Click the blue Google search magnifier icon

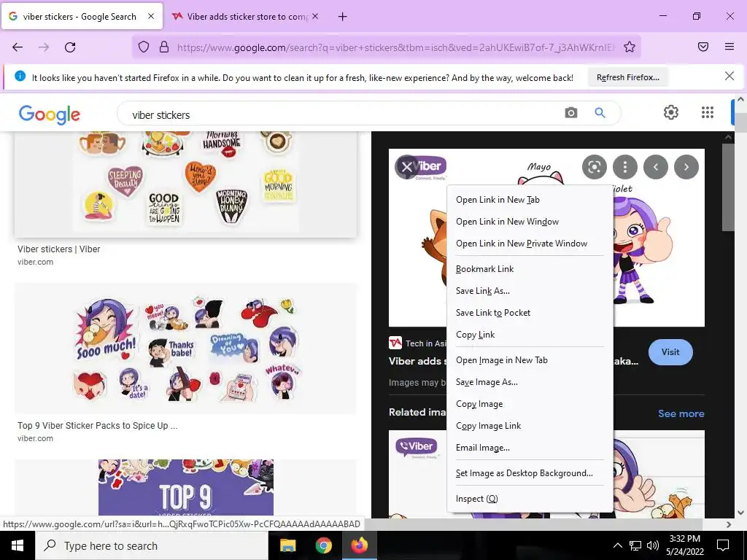pyautogui.click(x=600, y=113)
